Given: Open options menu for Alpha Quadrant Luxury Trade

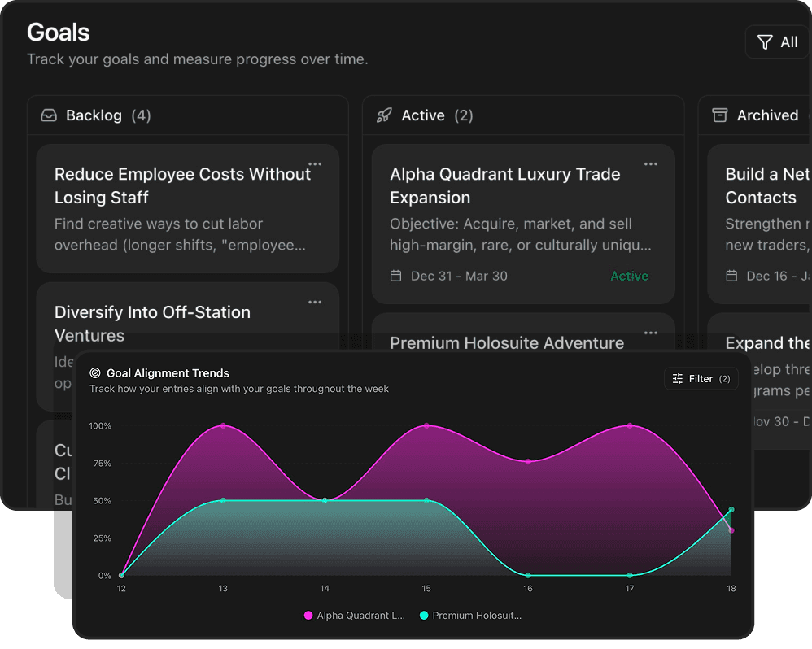Looking at the screenshot, I should (651, 164).
